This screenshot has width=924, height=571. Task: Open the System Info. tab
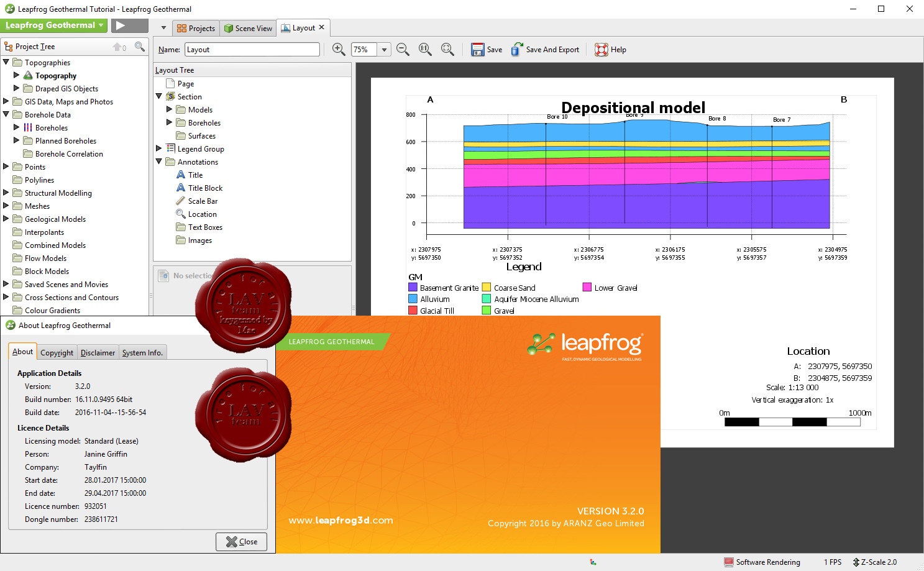(142, 352)
